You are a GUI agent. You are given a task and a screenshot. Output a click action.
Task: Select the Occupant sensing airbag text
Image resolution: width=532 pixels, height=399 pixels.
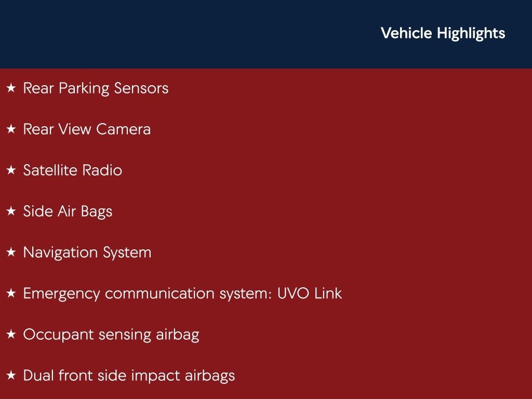(111, 335)
